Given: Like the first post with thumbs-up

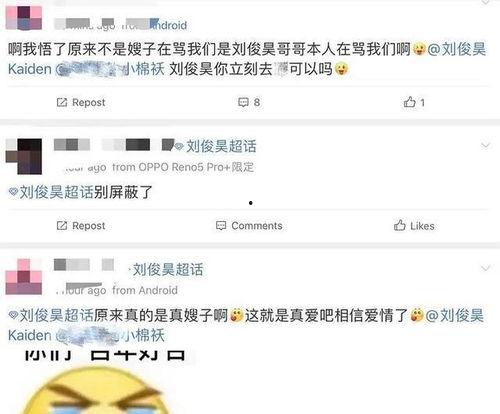Looking at the screenshot, I should click(414, 102).
